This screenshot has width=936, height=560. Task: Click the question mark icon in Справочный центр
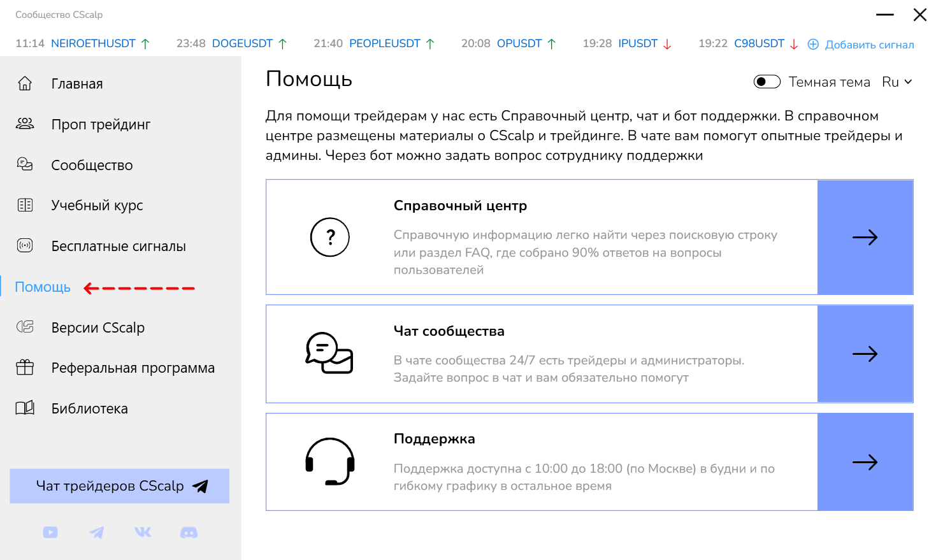[x=330, y=237]
